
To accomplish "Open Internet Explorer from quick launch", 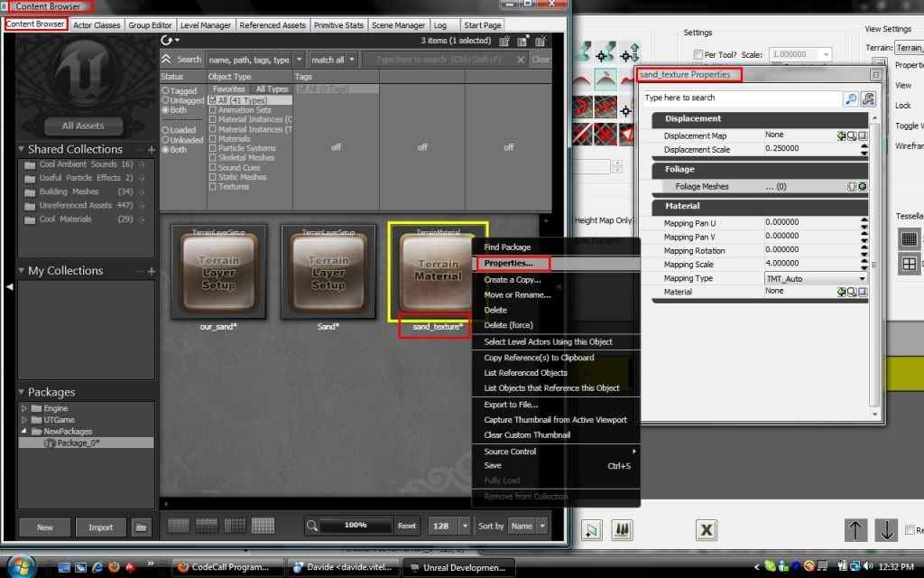I will pyautogui.click(x=97, y=567).
